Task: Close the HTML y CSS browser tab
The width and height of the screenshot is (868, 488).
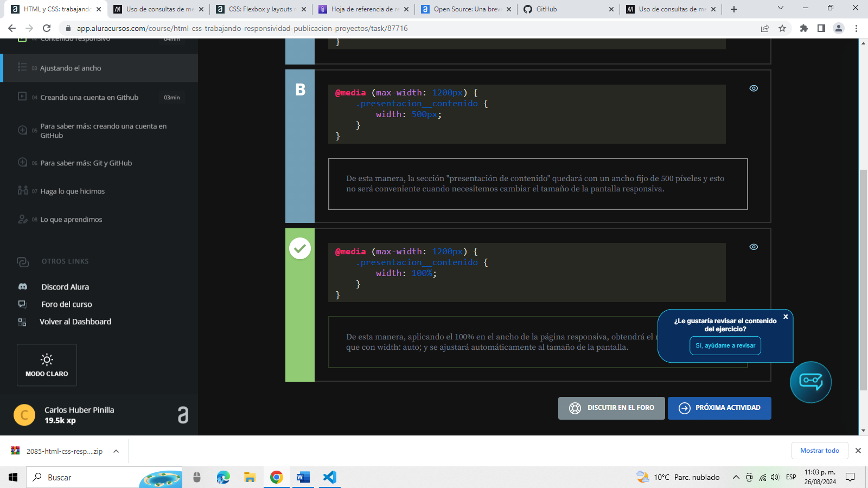Action: (x=98, y=9)
